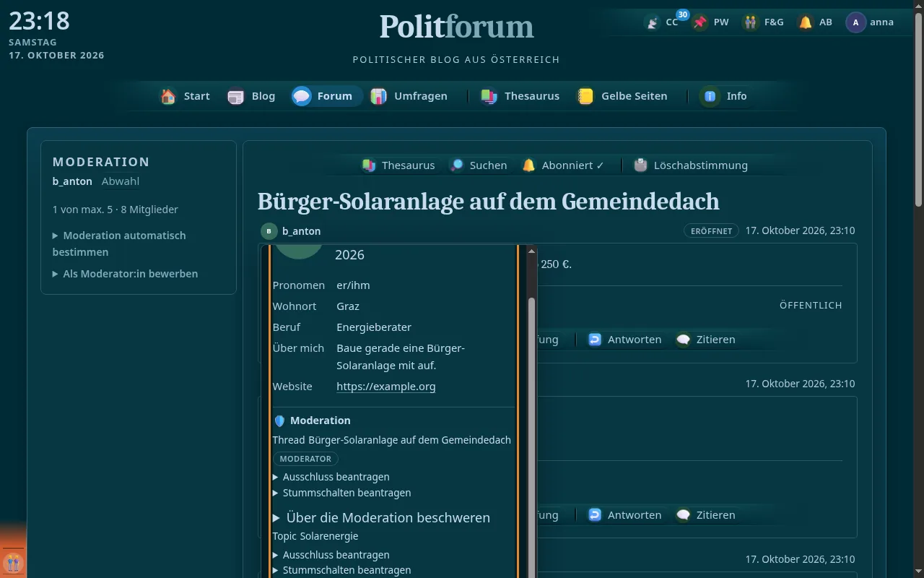Click the PW pin icon in header
Image resolution: width=924 pixels, height=578 pixels.
tap(700, 22)
